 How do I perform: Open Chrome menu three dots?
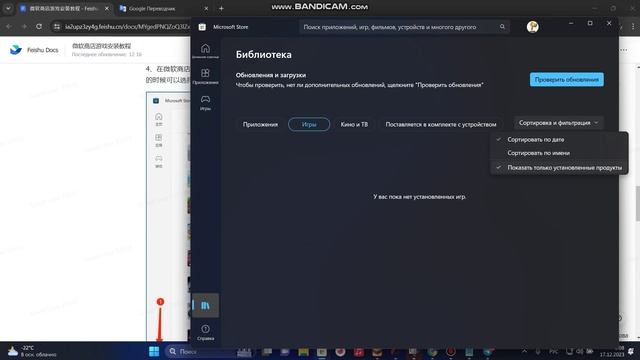coord(633,27)
